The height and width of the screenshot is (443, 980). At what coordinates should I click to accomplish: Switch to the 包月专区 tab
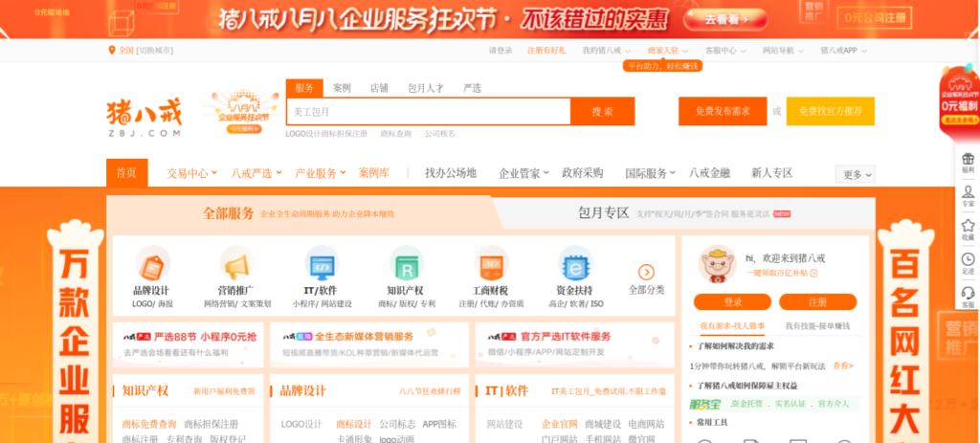point(684,213)
